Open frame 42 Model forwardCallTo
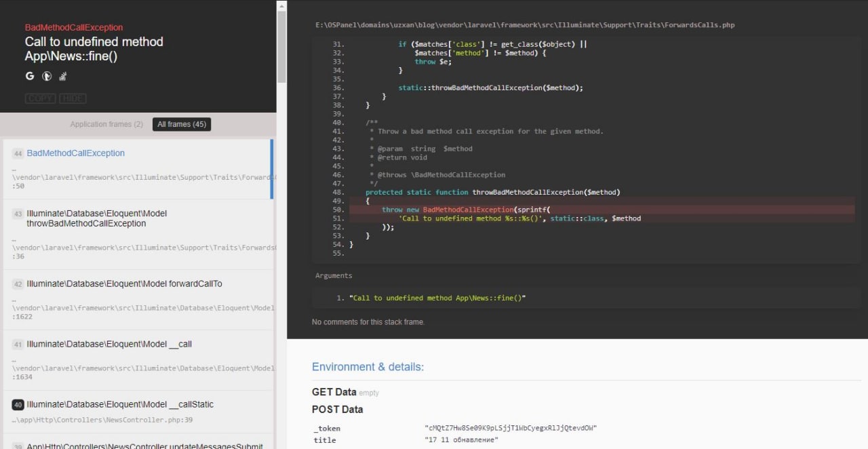The image size is (868, 449). [124, 284]
